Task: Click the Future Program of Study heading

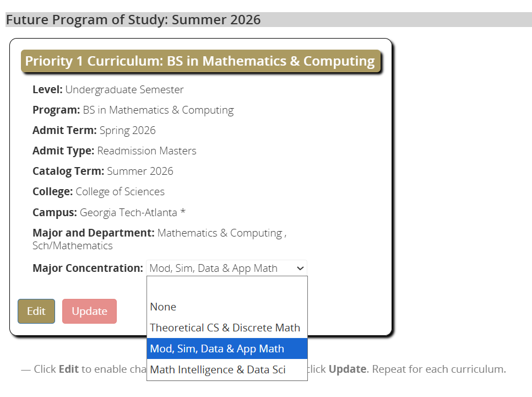Action: [133, 20]
